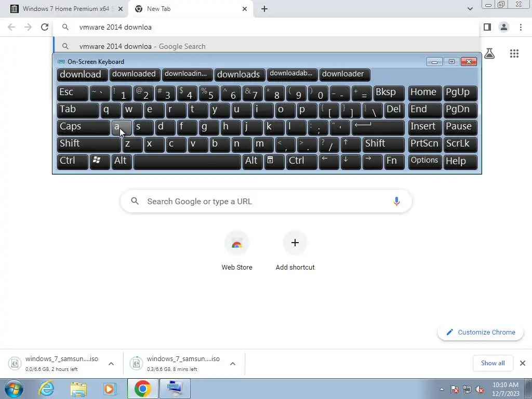Open the Chrome side panel icon
The height and width of the screenshot is (399, 532).
(487, 27)
